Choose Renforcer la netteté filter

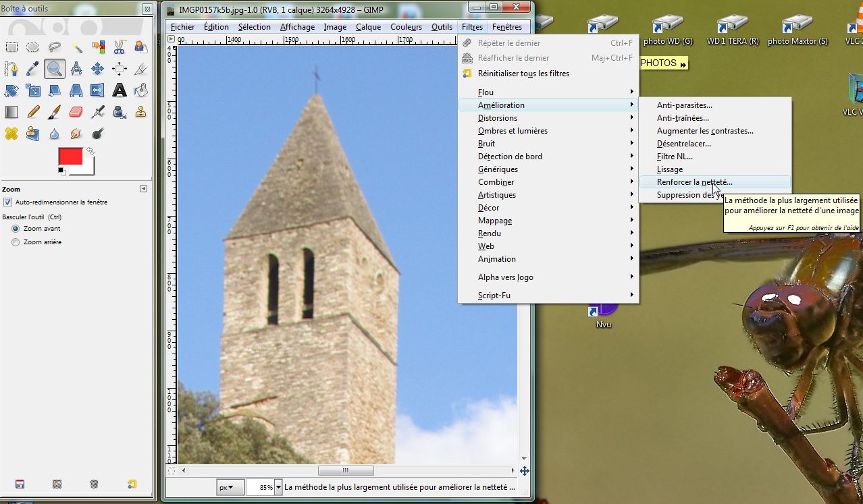click(714, 182)
